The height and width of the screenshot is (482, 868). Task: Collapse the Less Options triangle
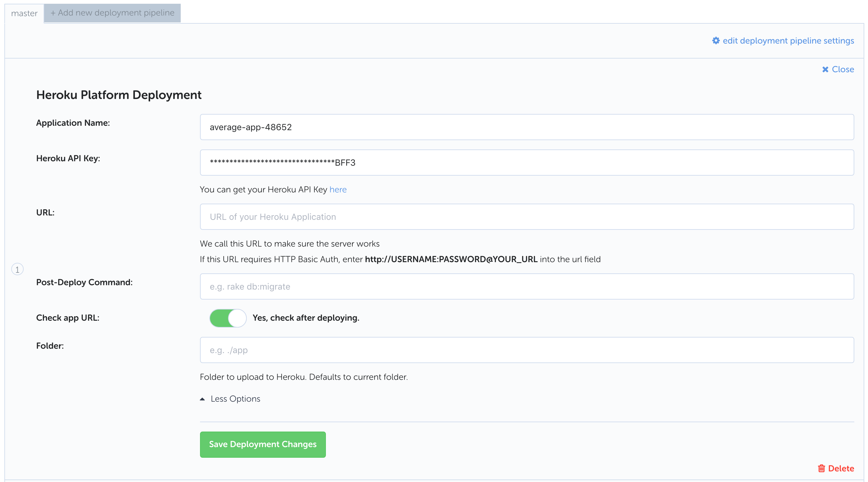click(x=202, y=399)
